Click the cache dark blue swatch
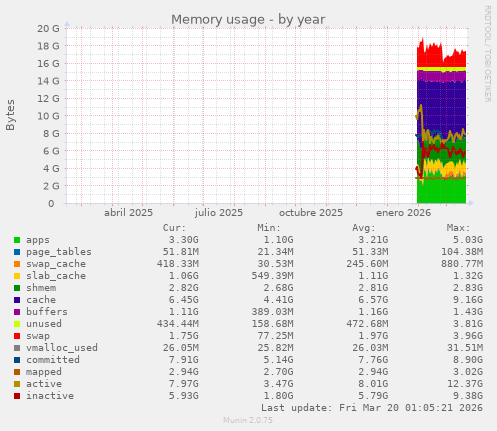497x431 pixels. [x=17, y=300]
